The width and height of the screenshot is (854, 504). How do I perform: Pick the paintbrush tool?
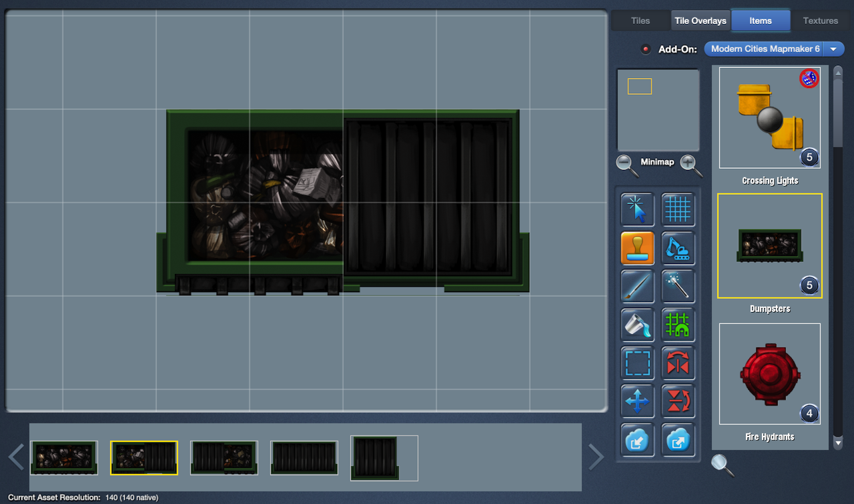pos(637,287)
